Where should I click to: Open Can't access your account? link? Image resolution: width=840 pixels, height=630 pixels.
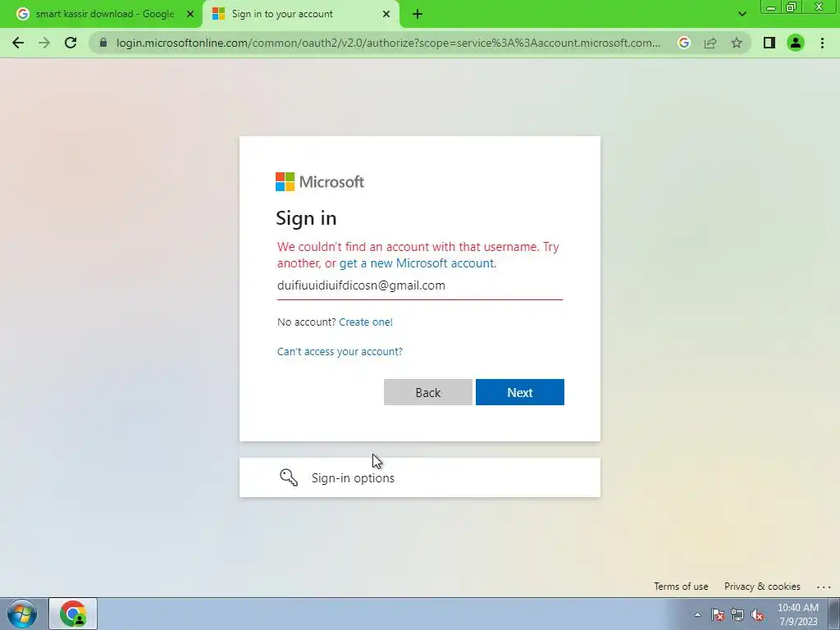tap(340, 351)
